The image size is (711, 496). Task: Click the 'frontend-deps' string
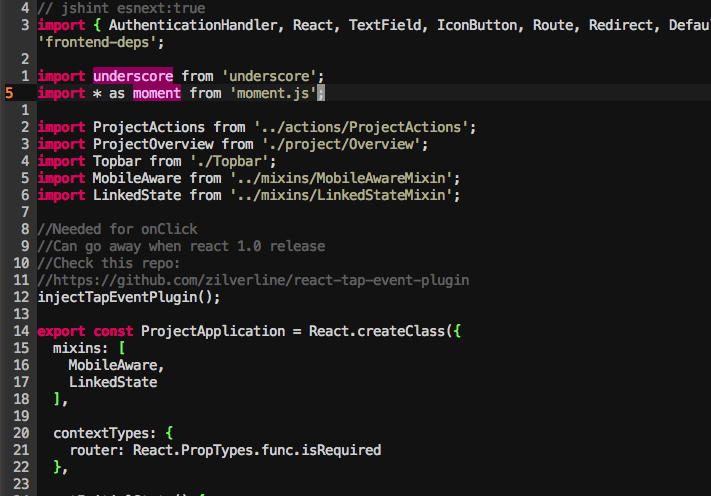(97, 42)
